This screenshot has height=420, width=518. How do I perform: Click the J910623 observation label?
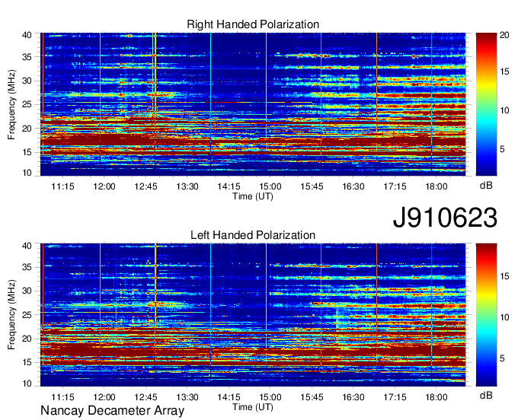click(x=445, y=218)
